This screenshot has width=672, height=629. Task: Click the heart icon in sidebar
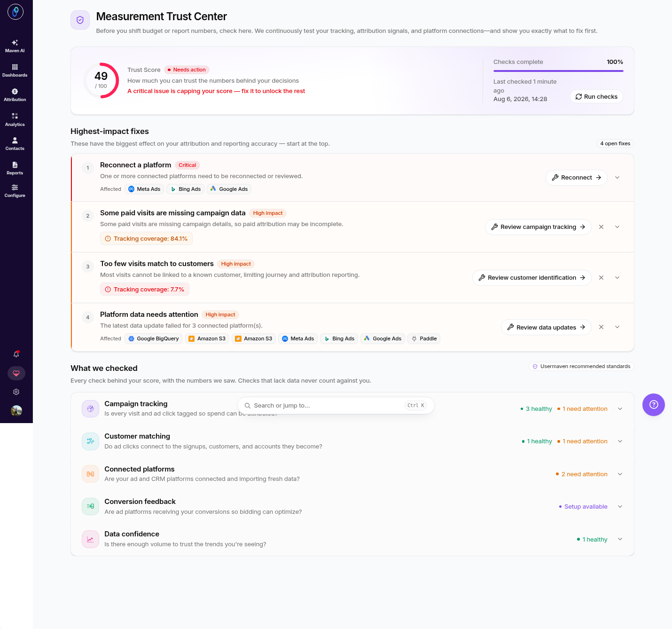[16, 373]
